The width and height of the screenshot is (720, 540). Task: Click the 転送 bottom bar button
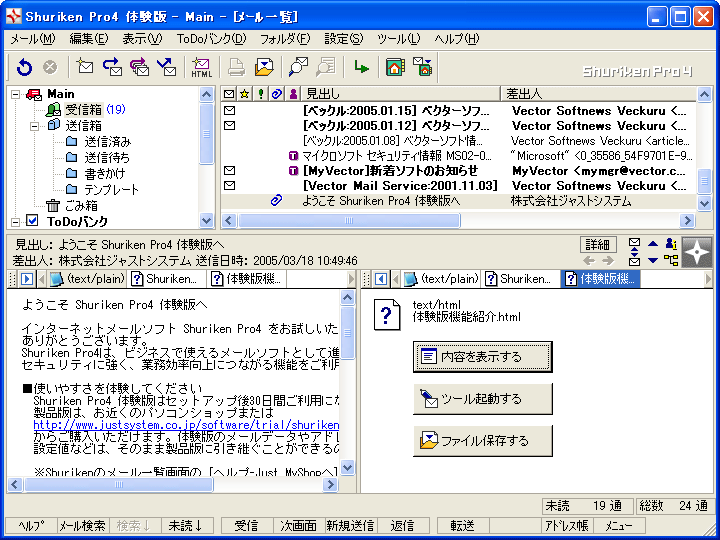pos(462,525)
